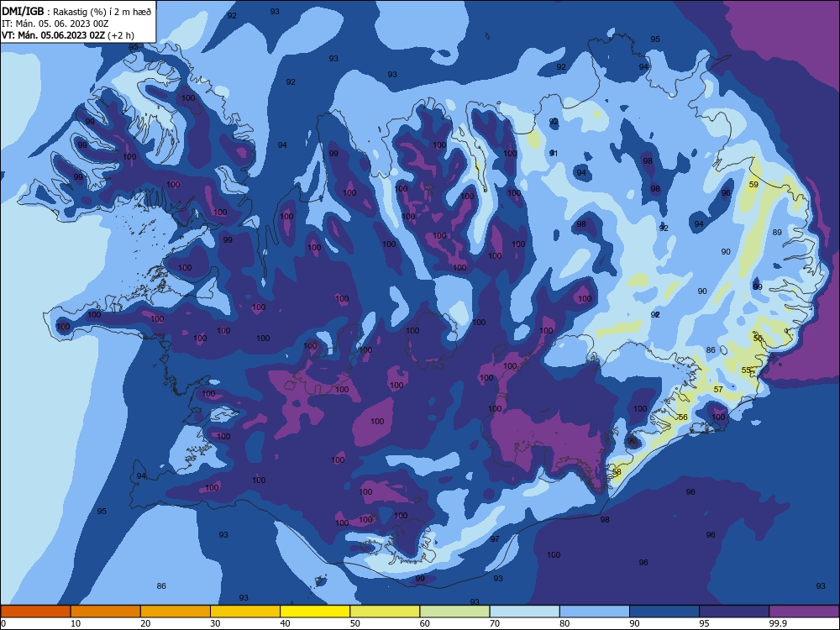The width and height of the screenshot is (840, 630).
Task: Click the map value '89' near east coast
Action: coord(777,233)
